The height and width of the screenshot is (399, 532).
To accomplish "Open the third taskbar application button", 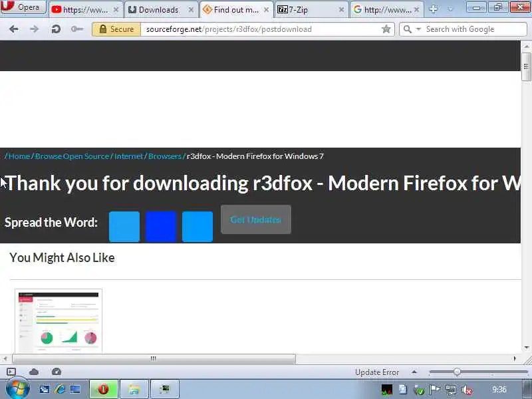I will click(x=164, y=389).
